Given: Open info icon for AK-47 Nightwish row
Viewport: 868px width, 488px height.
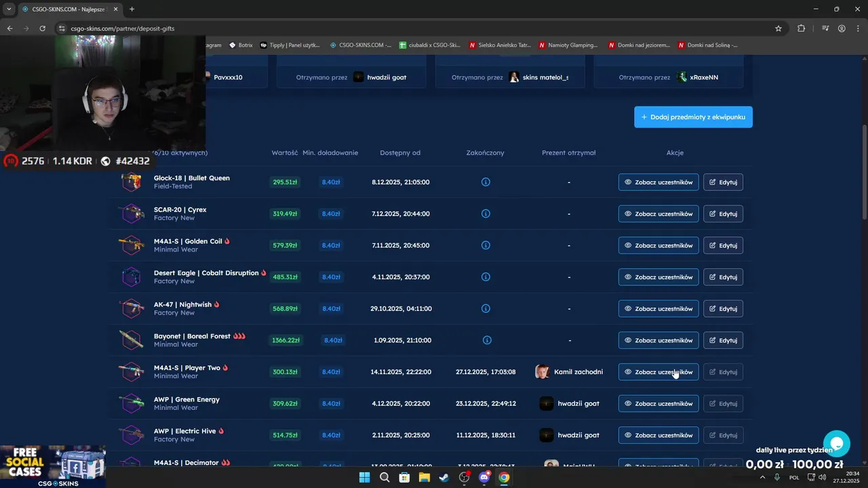Looking at the screenshot, I should click(x=486, y=308).
